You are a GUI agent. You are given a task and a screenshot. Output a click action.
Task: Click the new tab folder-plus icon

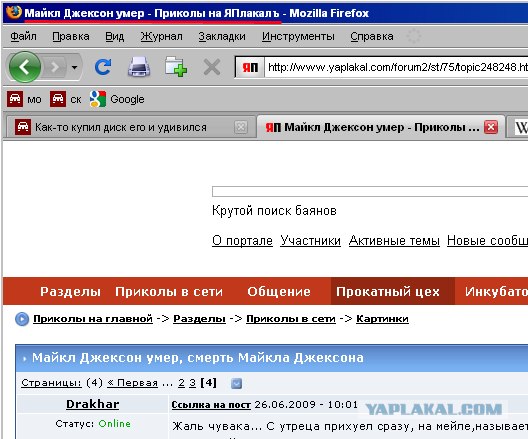pos(176,67)
